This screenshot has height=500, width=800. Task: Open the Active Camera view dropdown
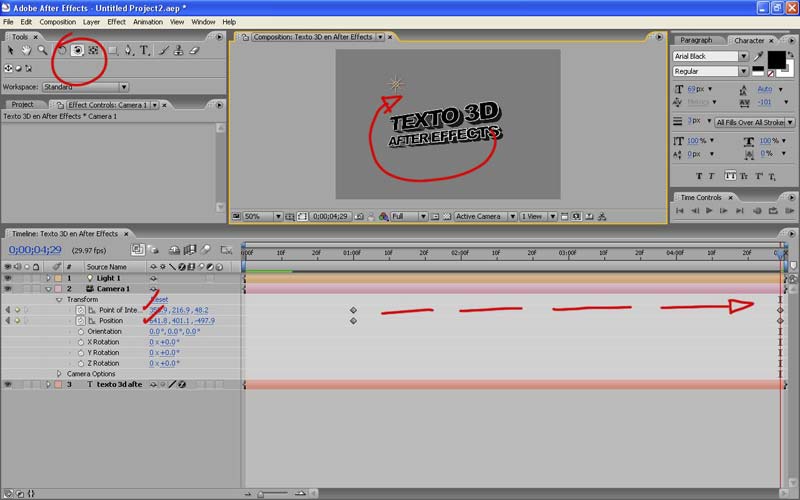point(486,216)
